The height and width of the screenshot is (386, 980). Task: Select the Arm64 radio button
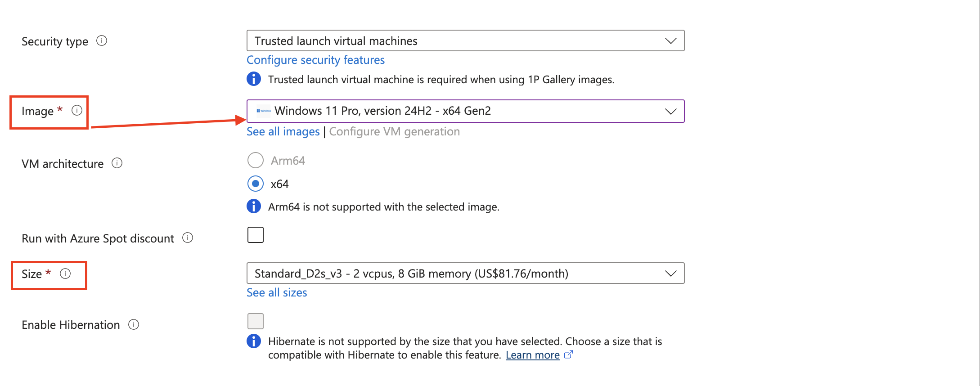256,160
